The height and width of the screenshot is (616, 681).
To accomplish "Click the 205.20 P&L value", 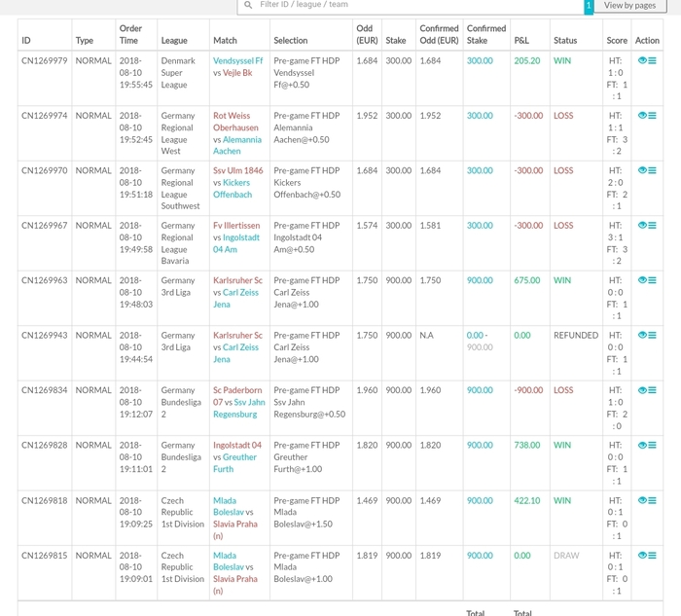I will click(527, 60).
